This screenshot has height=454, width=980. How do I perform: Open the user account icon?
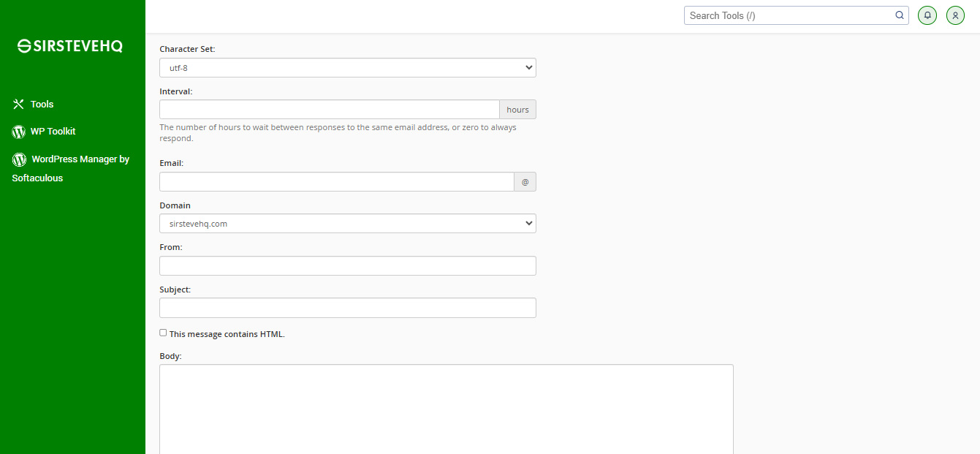click(x=955, y=15)
